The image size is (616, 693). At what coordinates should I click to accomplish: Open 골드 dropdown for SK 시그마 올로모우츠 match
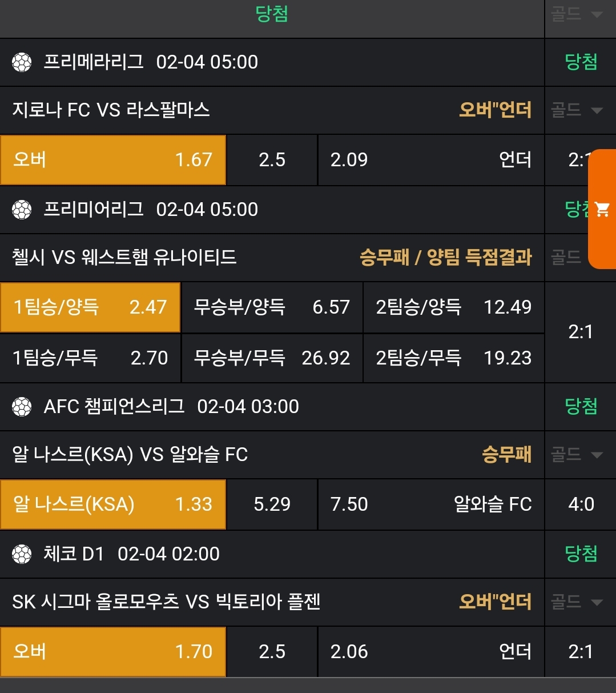(x=578, y=602)
